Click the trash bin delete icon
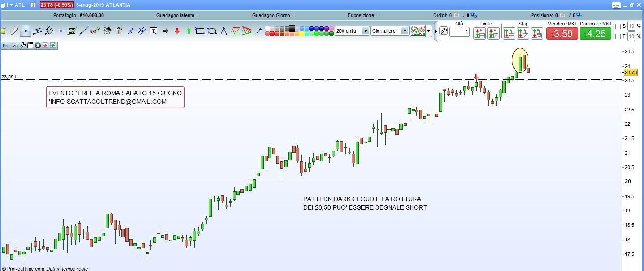 tap(119, 31)
